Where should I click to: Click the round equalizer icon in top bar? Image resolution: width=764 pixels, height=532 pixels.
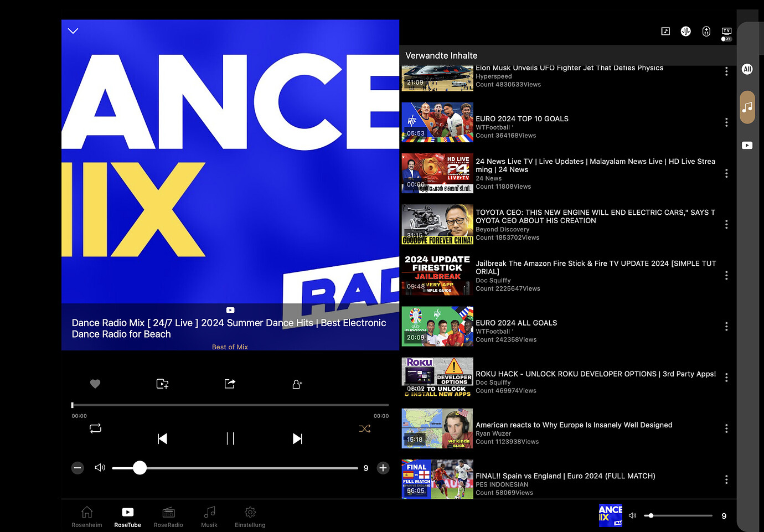[686, 31]
